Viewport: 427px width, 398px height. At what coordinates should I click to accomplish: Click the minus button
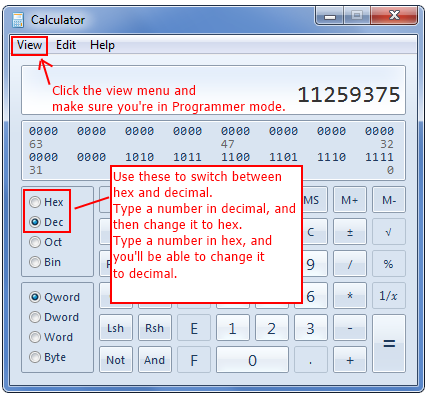pos(350,328)
